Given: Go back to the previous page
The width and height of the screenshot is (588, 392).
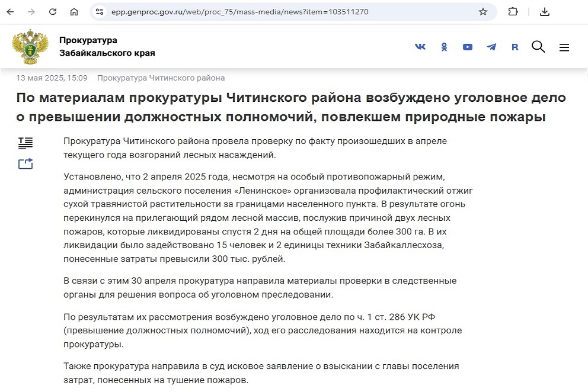Looking at the screenshot, I should point(11,12).
